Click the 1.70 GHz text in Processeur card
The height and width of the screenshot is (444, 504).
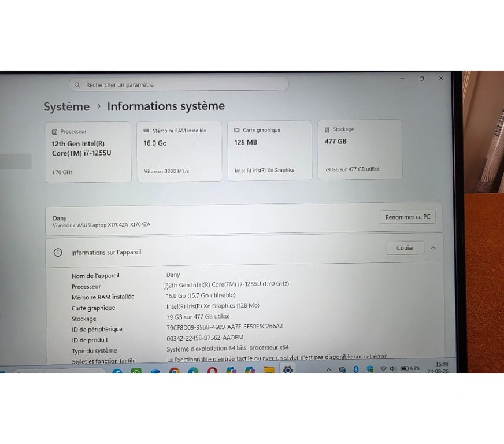pos(62,172)
